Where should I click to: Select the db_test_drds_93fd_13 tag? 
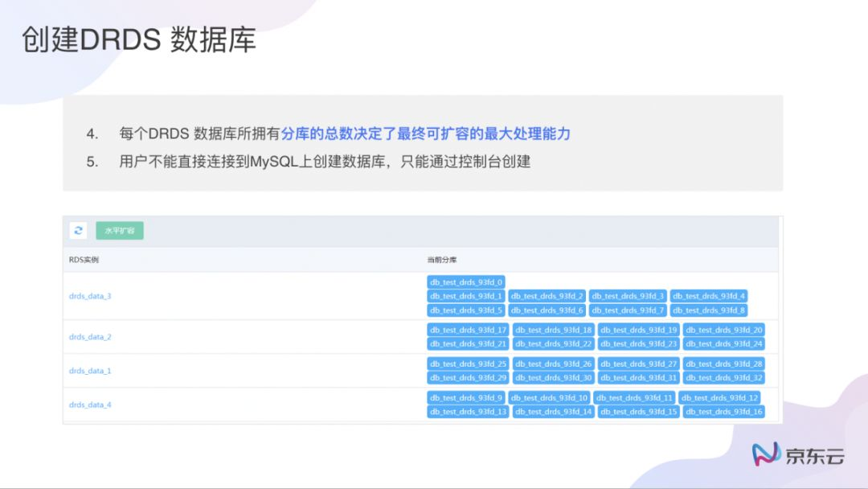point(468,412)
